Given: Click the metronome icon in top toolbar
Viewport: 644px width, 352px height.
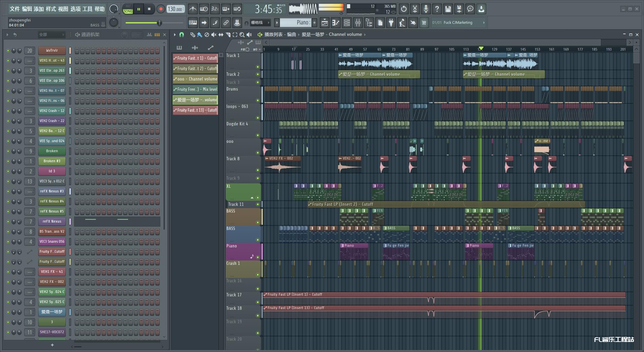Looking at the screenshot, I should [193, 9].
